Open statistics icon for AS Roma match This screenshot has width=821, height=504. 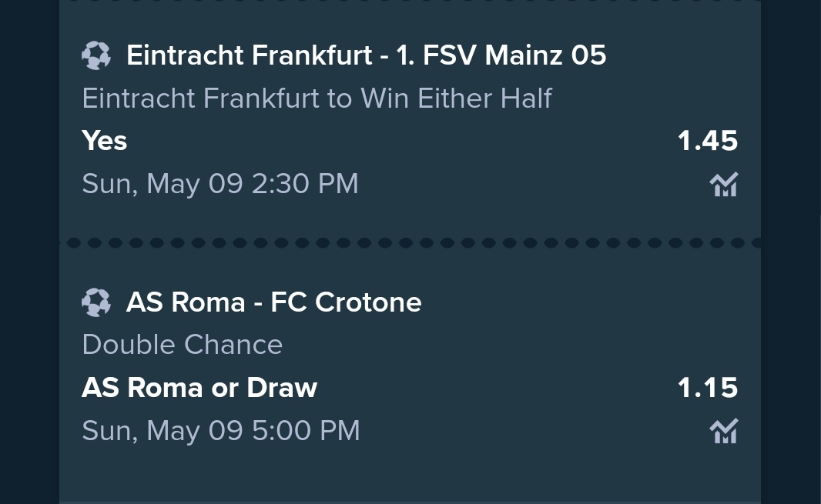click(x=724, y=431)
